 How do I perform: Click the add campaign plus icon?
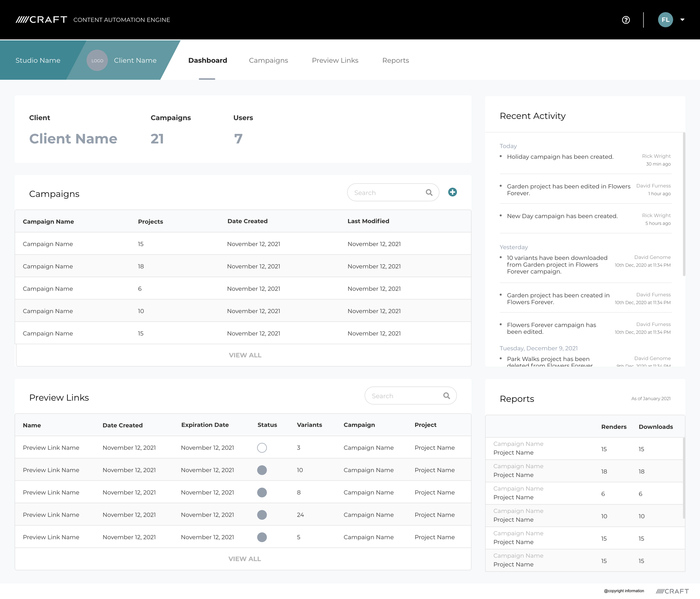(x=452, y=192)
